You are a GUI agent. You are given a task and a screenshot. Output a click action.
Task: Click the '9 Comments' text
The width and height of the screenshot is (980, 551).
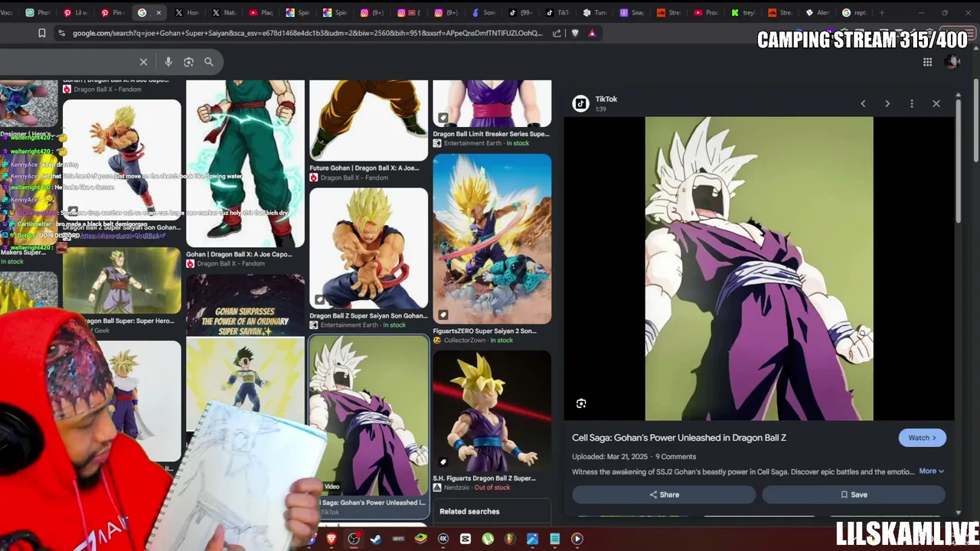675,456
